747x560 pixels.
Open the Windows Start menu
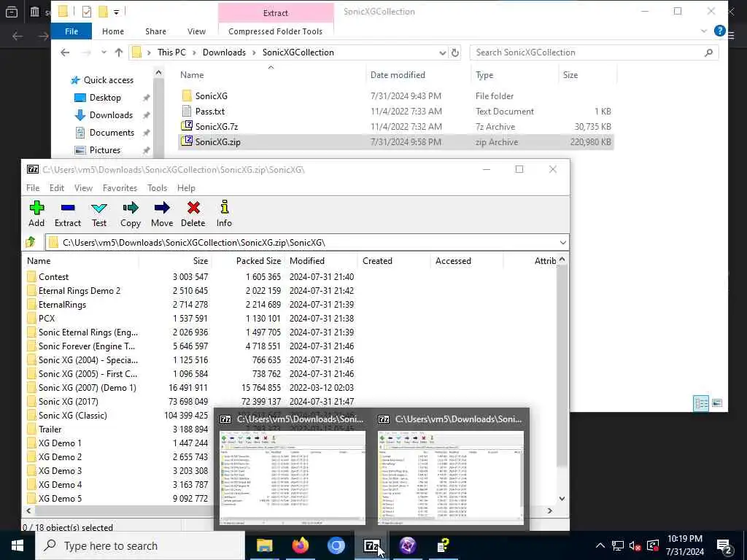[18, 545]
